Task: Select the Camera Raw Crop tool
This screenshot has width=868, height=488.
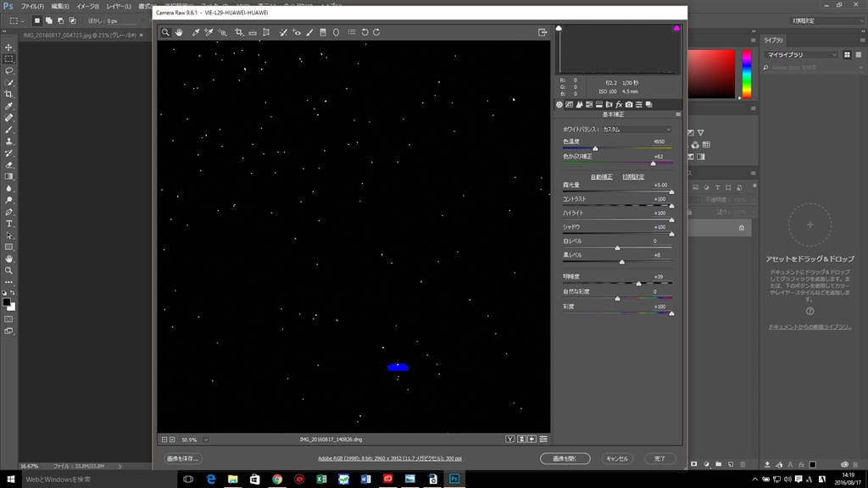Action: (x=239, y=33)
